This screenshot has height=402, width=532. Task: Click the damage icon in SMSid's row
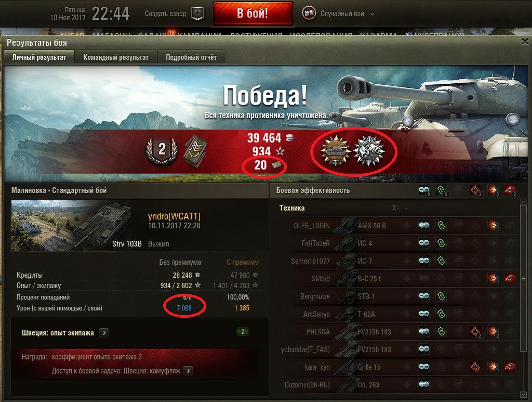pyautogui.click(x=493, y=278)
